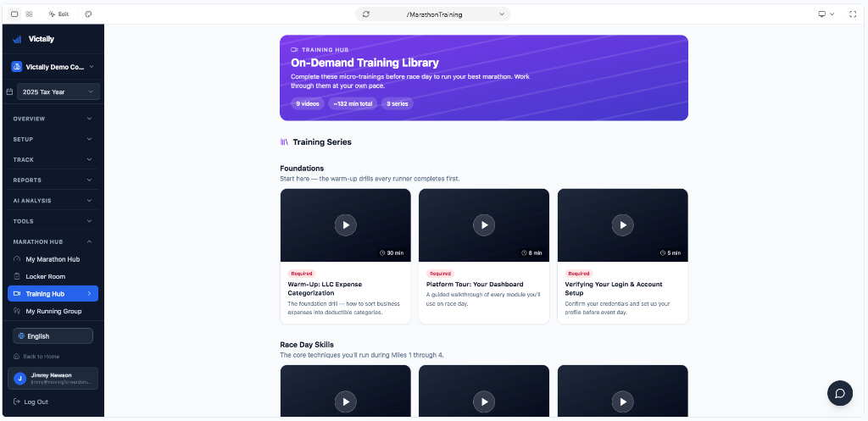The height and width of the screenshot is (421, 868).
Task: Open the chat bubble widget
Action: pos(840,393)
